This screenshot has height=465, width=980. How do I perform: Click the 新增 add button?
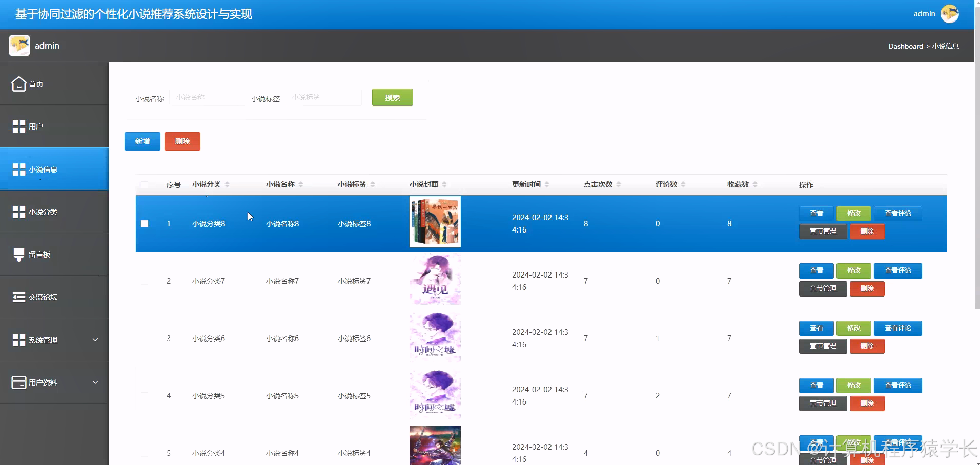pos(142,141)
